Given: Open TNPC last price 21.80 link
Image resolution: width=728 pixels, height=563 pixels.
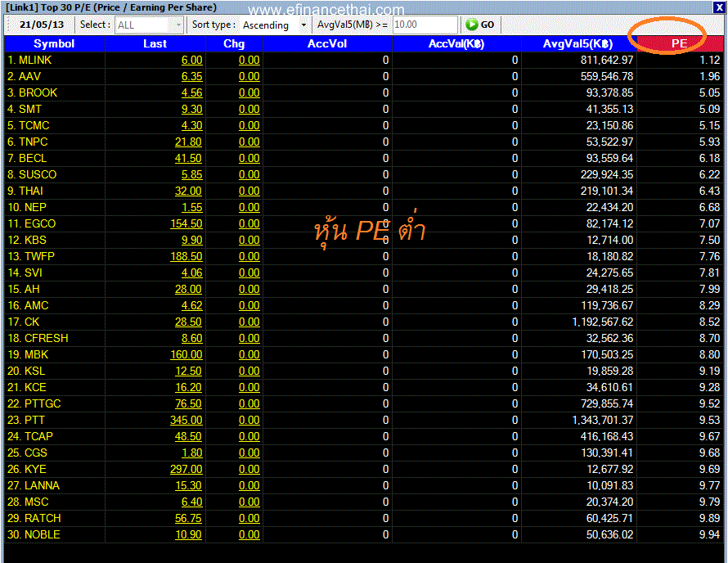Looking at the screenshot, I should 188,142.
